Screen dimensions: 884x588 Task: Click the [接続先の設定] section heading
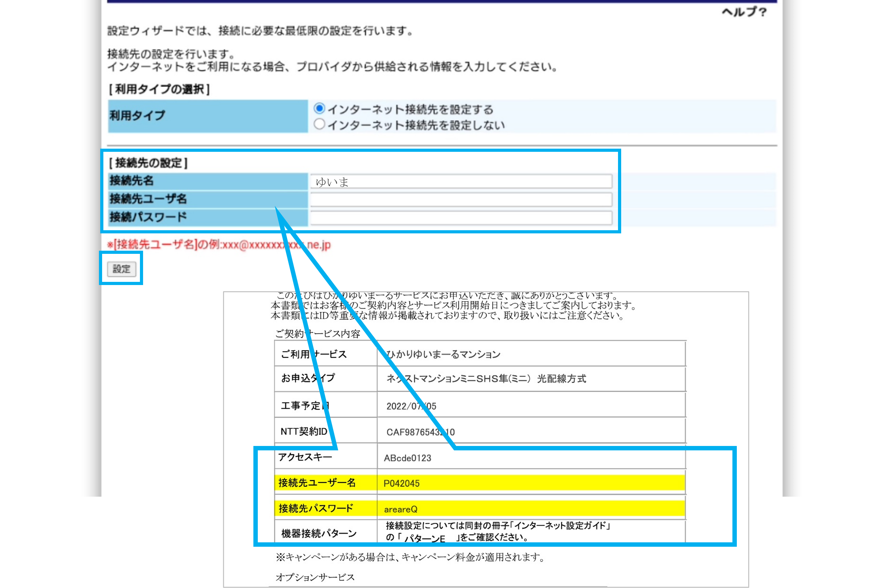tap(148, 163)
